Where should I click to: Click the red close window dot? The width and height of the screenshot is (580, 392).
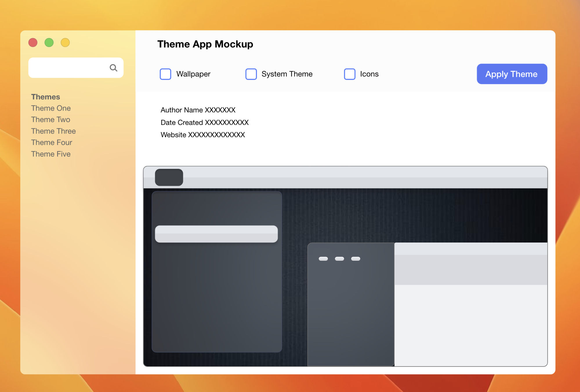pos(33,43)
